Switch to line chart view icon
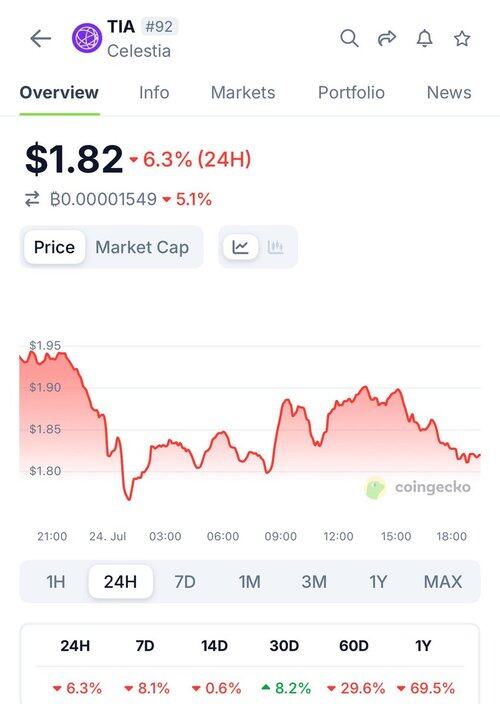The width and height of the screenshot is (500, 704). click(x=240, y=247)
